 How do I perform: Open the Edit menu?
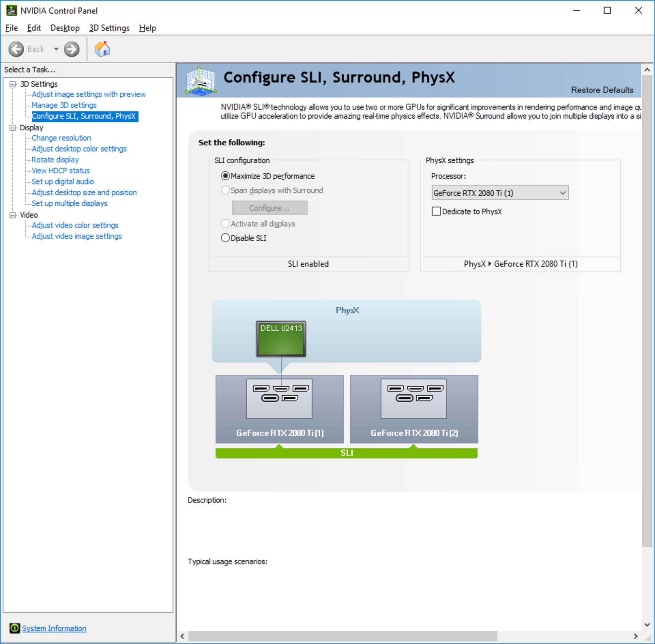(34, 28)
